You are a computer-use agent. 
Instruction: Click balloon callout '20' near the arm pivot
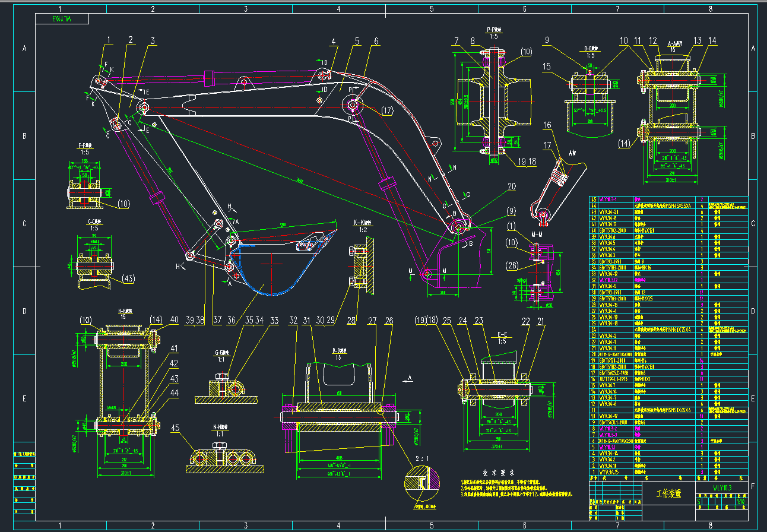[x=511, y=186]
